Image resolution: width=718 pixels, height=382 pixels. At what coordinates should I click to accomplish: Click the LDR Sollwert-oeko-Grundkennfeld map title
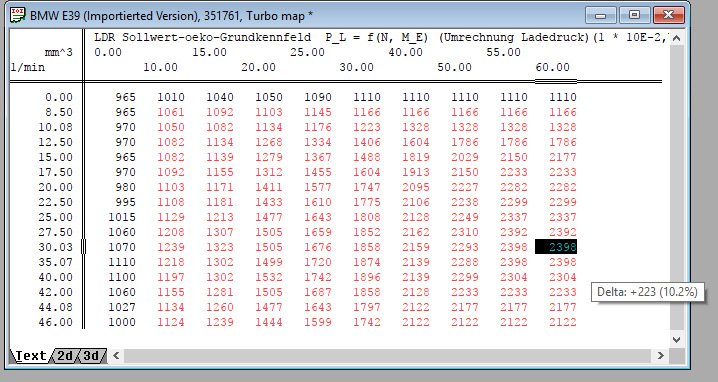click(x=202, y=37)
